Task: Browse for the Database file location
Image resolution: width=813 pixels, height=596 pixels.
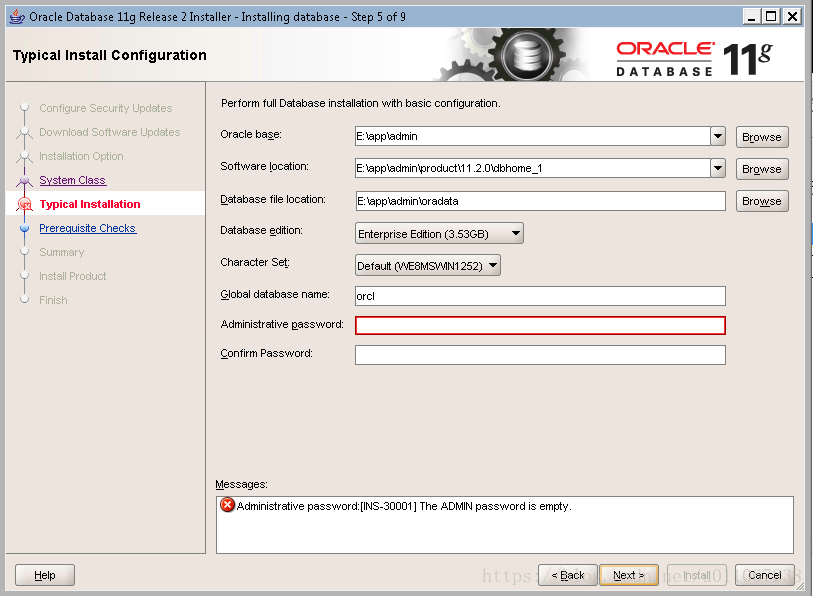Action: pos(762,201)
